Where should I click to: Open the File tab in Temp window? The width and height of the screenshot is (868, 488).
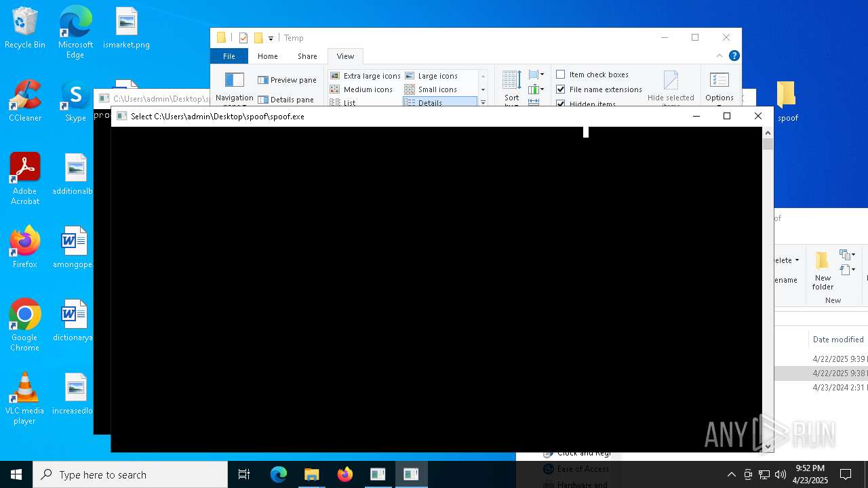(x=229, y=56)
